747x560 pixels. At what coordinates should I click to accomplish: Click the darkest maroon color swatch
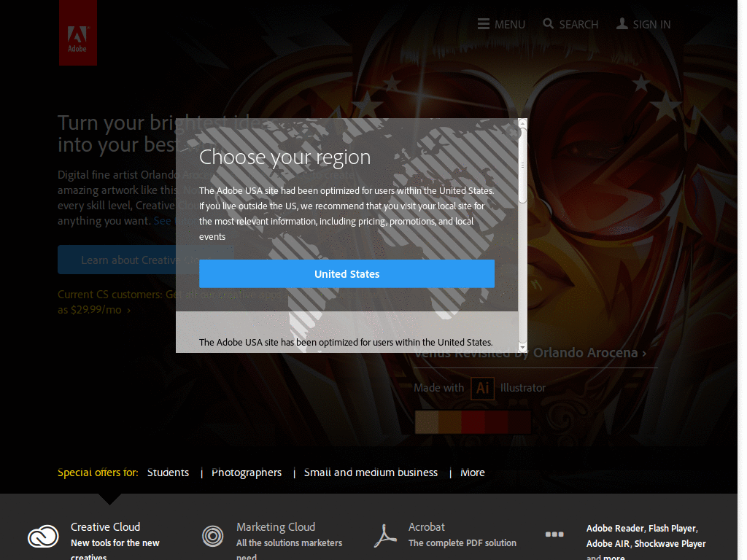pyautogui.click(x=519, y=422)
